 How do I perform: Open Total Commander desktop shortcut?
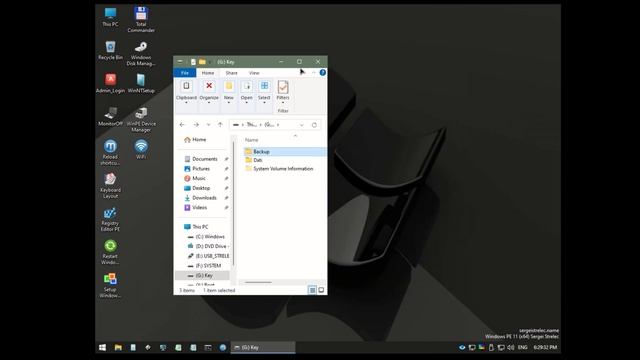click(141, 20)
